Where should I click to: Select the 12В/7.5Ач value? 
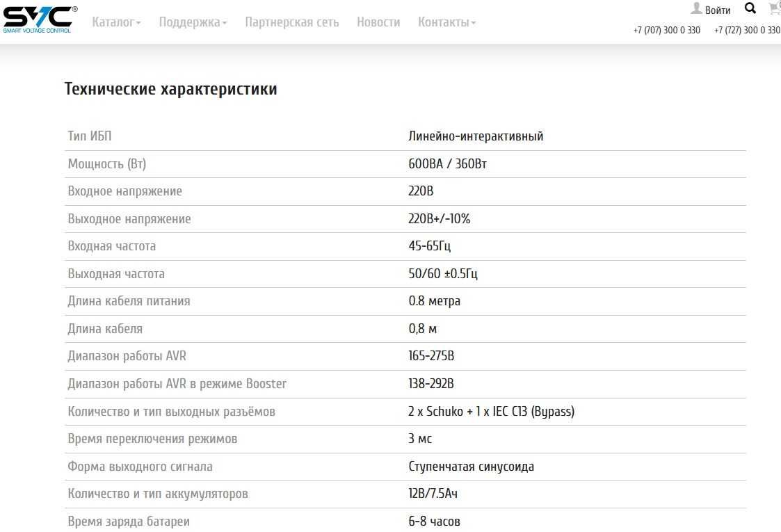click(x=433, y=494)
